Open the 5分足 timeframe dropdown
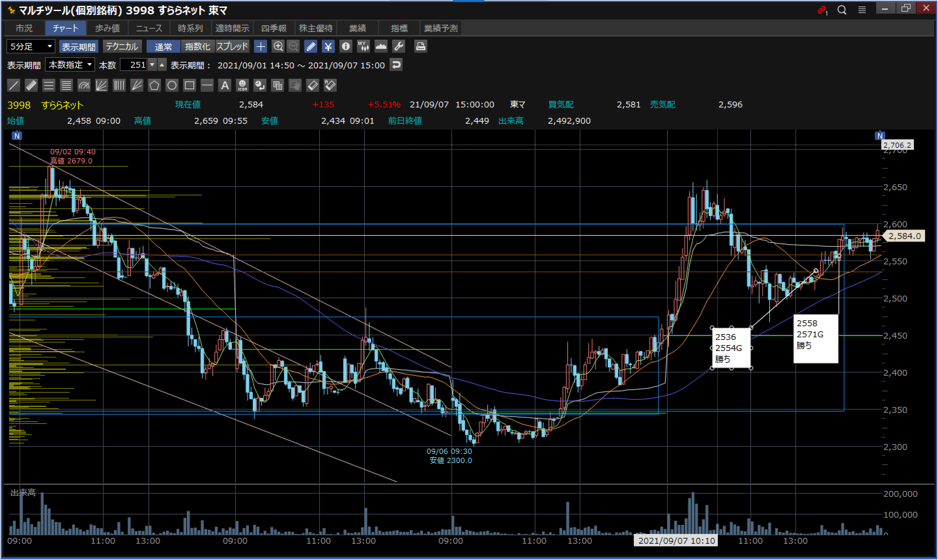This screenshot has width=938, height=560. tap(31, 47)
